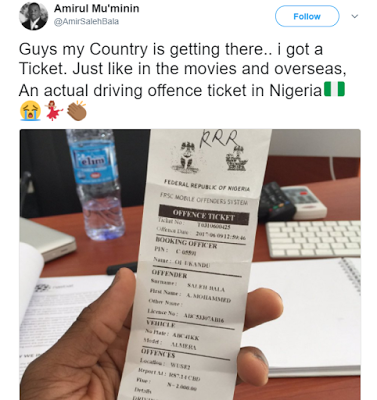Click the clapping hands emoji
Screen dimensions: 377x400
pos(77,111)
